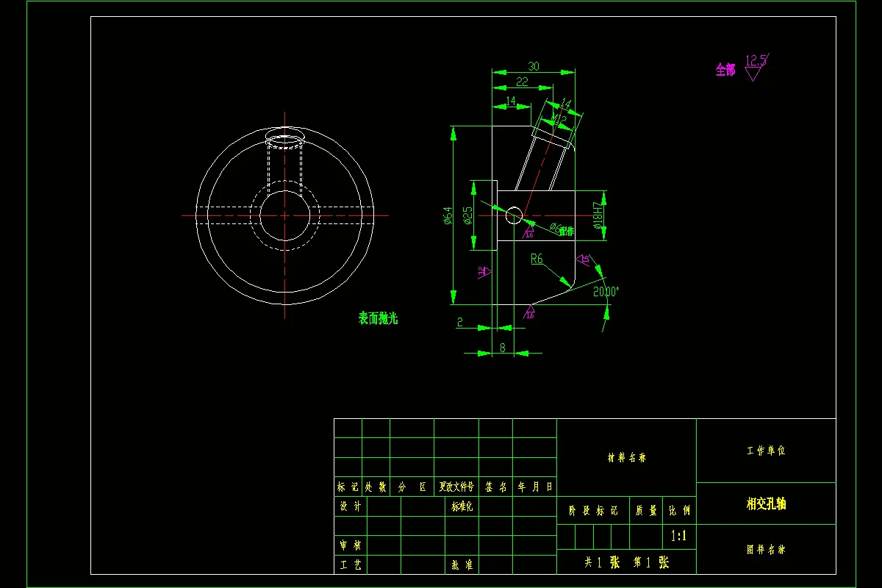Image resolution: width=882 pixels, height=588 pixels.
Task: Select the 分区 header cell
Action: pos(412,487)
